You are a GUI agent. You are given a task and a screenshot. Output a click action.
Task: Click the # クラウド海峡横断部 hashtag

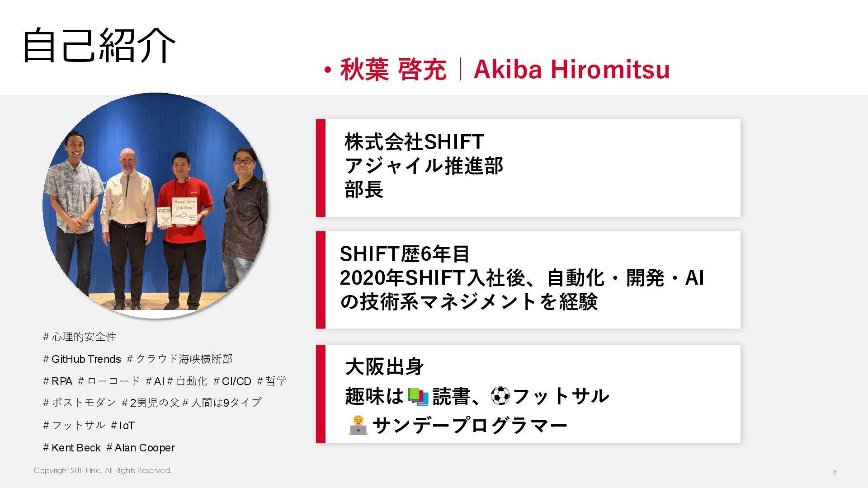pyautogui.click(x=180, y=359)
